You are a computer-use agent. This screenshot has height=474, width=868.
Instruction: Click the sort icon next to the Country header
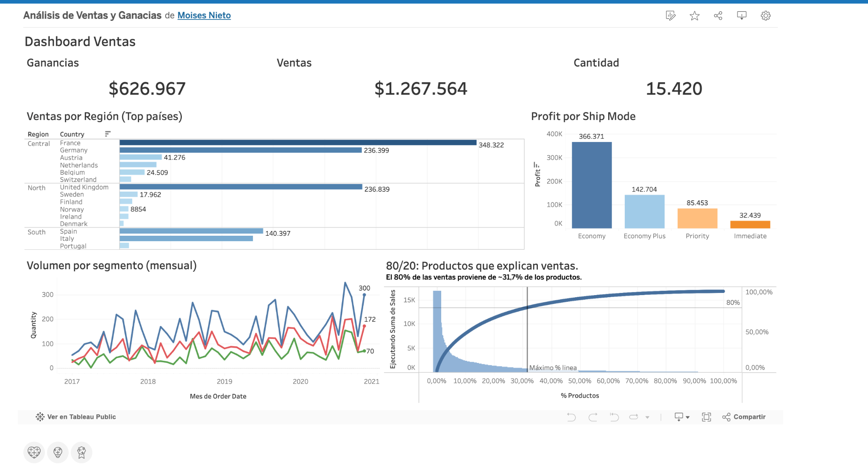click(x=108, y=133)
